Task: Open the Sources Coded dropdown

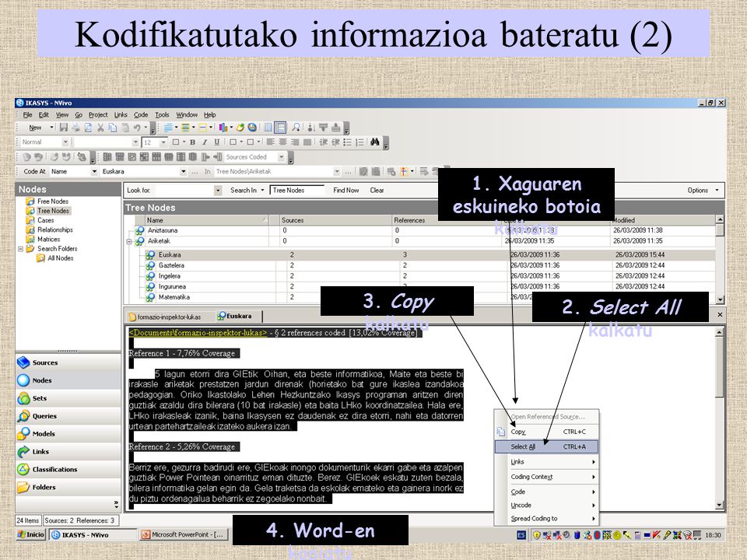Action: click(282, 156)
